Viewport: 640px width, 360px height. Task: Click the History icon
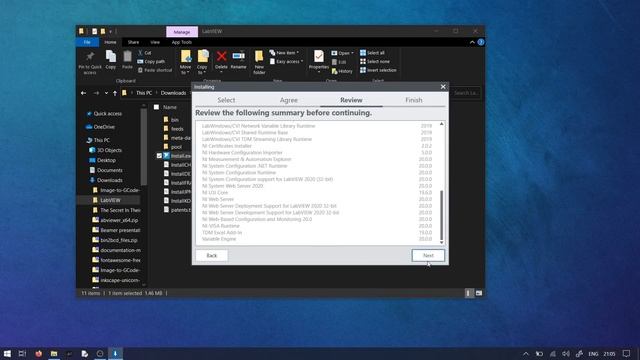pos(342,71)
